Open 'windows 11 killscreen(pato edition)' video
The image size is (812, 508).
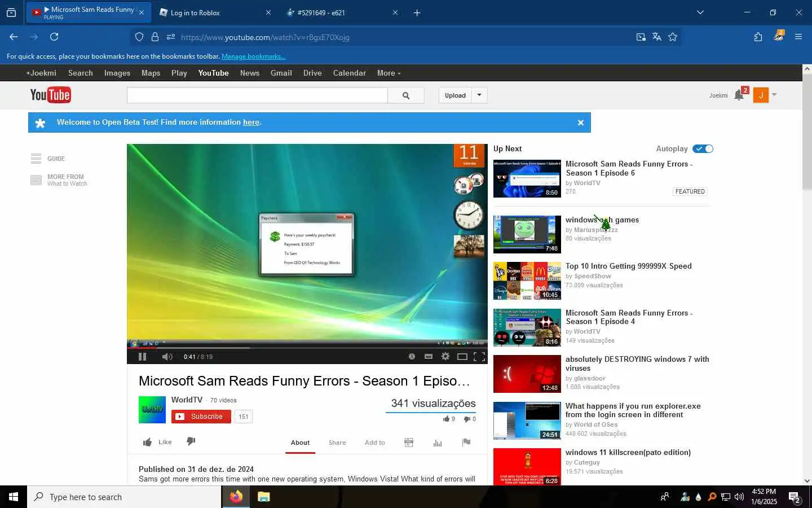pyautogui.click(x=628, y=452)
